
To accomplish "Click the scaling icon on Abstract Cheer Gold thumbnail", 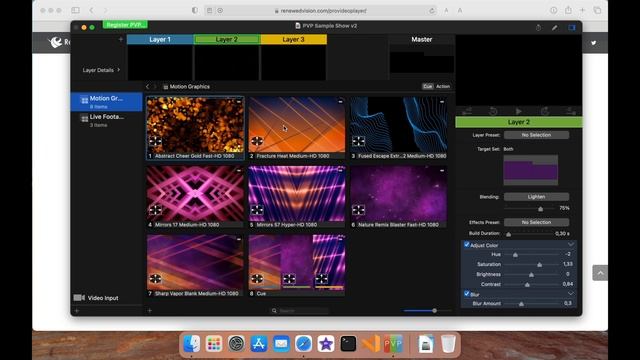I will coord(155,141).
